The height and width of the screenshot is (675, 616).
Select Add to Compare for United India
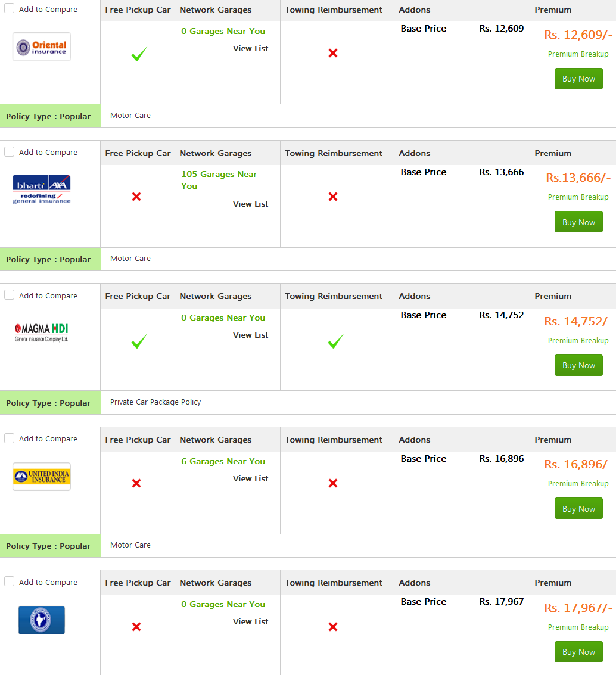click(10, 438)
